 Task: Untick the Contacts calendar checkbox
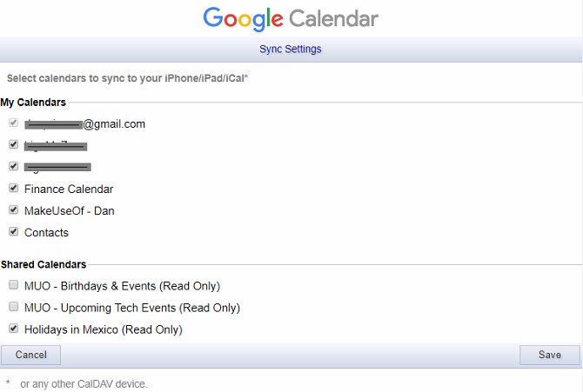(x=13, y=232)
